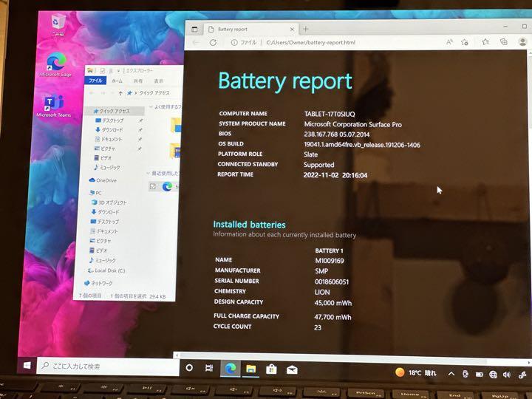This screenshot has width=532, height=399.
Task: Click the horizontal scrollbar in Edge
Action: (x=332, y=358)
